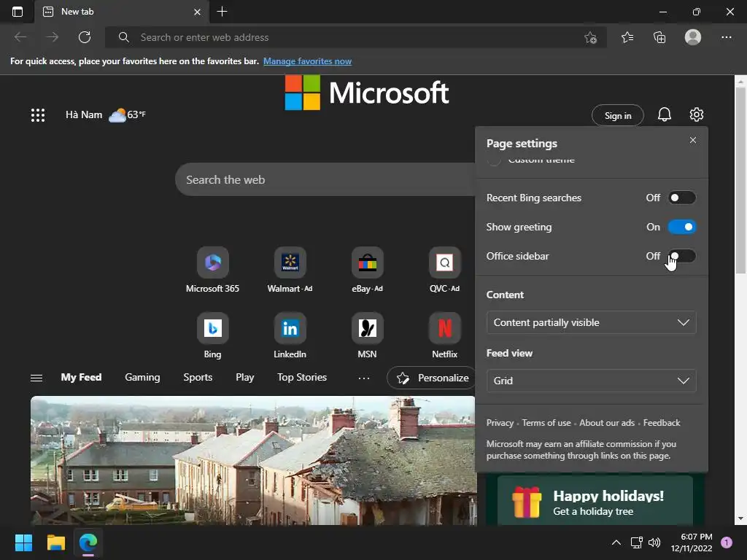Turn off Show greeting toggle
The height and width of the screenshot is (560, 747).
coord(682,227)
